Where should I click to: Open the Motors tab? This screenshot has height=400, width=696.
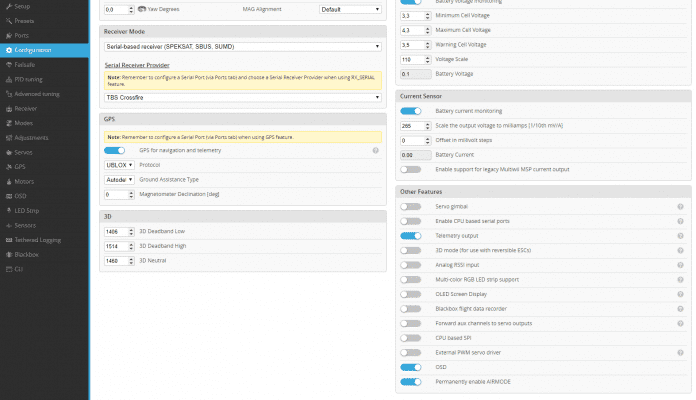[x=25, y=181]
